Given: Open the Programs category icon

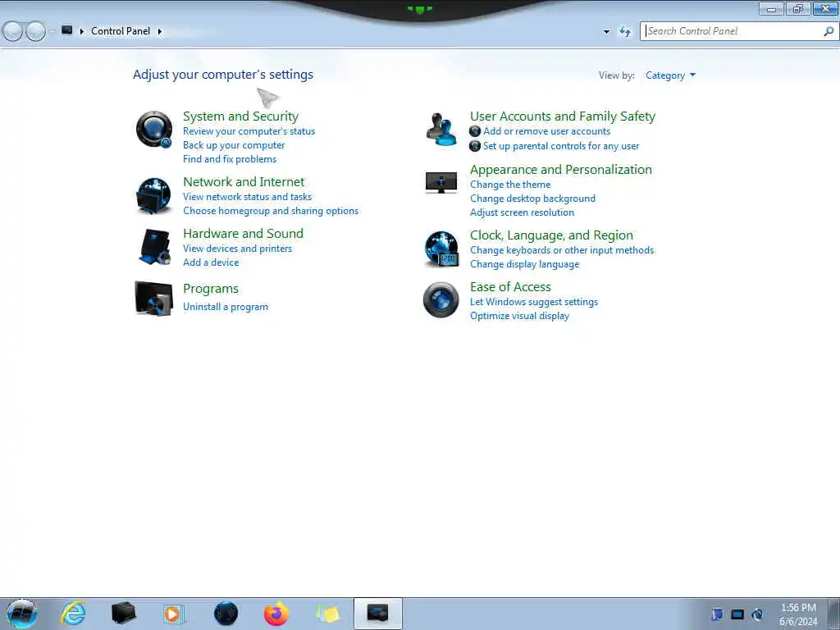Looking at the screenshot, I should [x=153, y=299].
